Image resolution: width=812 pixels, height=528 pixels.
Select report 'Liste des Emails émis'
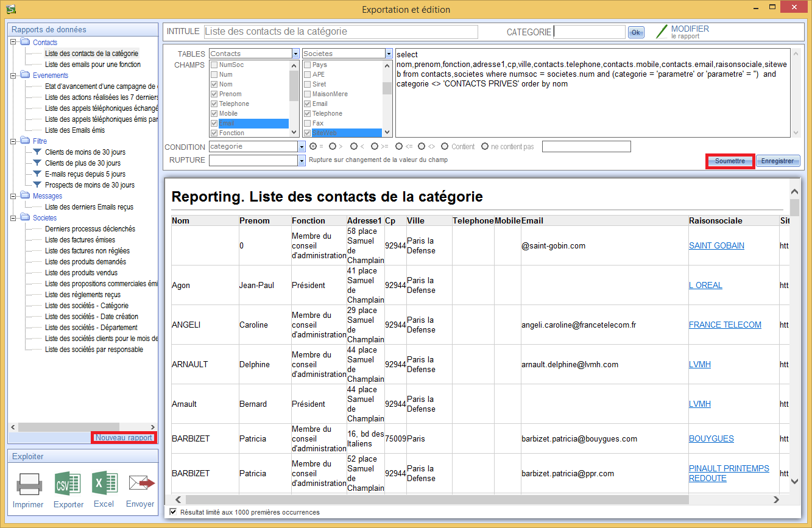[75, 130]
